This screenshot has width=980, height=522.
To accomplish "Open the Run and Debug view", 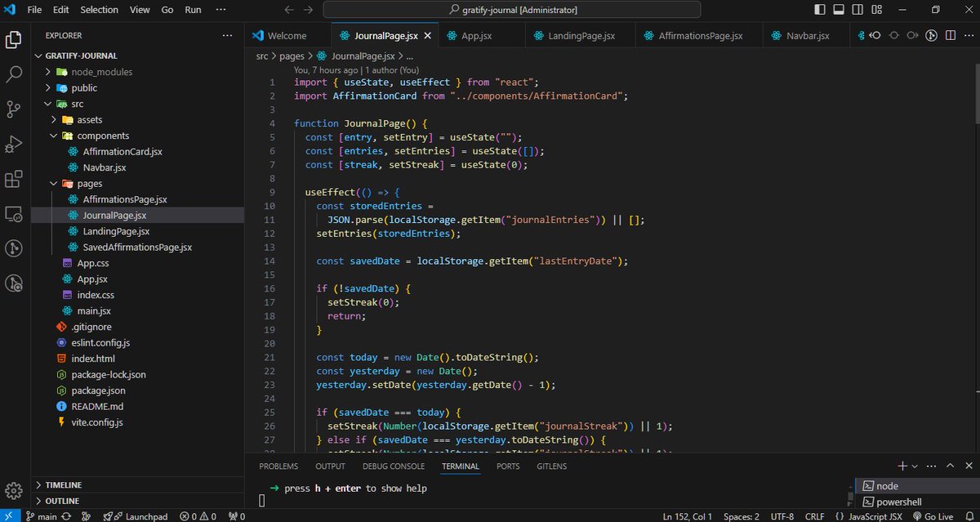I will pos(14,145).
